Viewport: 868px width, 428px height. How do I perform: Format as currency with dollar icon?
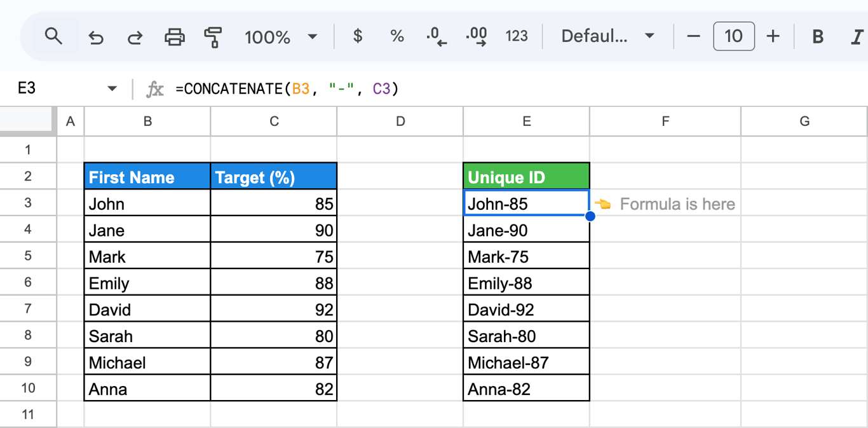[x=358, y=37]
